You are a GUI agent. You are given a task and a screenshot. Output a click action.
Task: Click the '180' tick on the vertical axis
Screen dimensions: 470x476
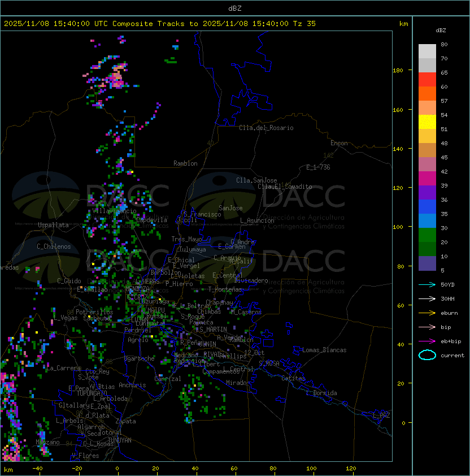(x=398, y=71)
